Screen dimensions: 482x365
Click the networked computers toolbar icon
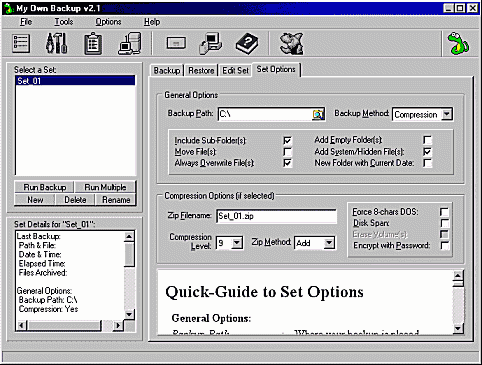pyautogui.click(x=211, y=43)
